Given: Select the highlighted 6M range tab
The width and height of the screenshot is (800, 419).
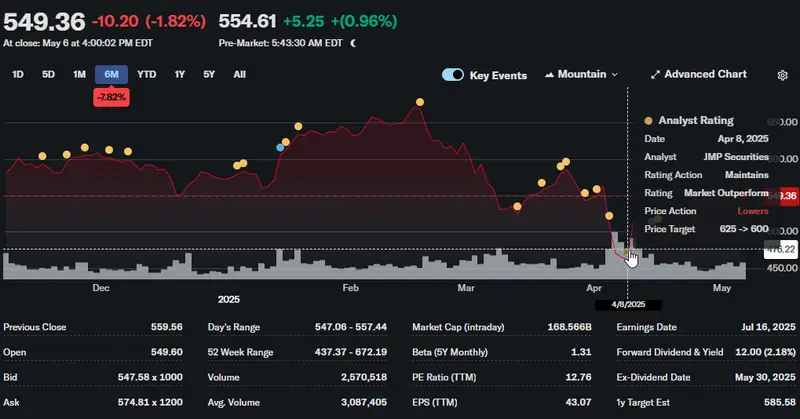Looking at the screenshot, I should 109,74.
